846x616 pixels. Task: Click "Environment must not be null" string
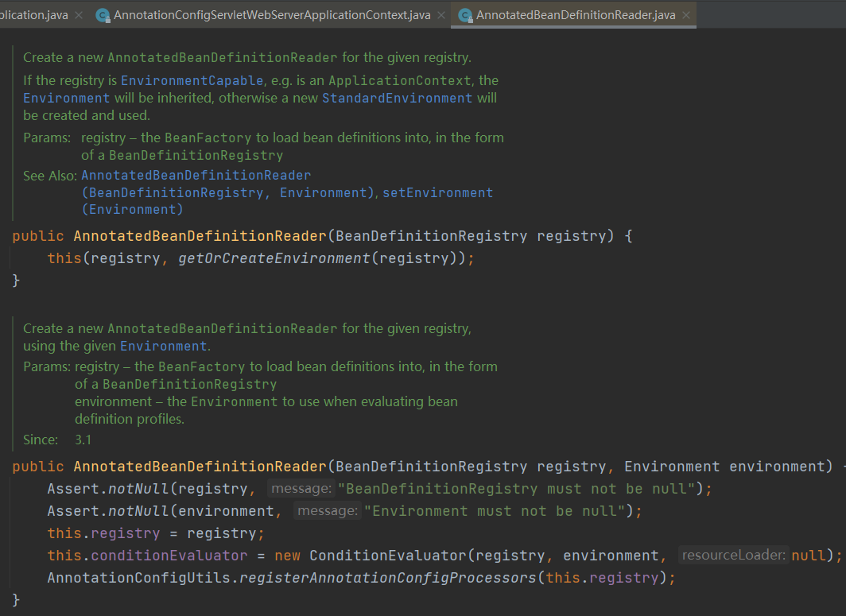tap(495, 511)
